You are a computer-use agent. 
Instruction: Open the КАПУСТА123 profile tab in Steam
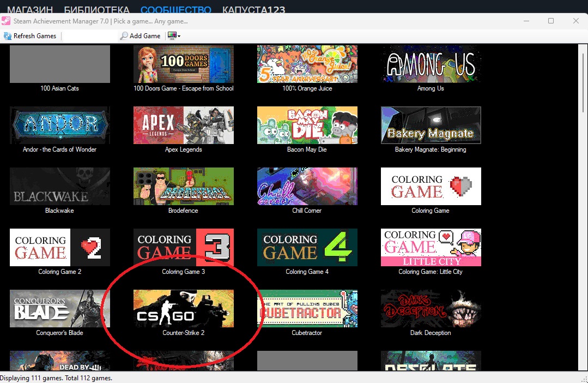coord(253,10)
